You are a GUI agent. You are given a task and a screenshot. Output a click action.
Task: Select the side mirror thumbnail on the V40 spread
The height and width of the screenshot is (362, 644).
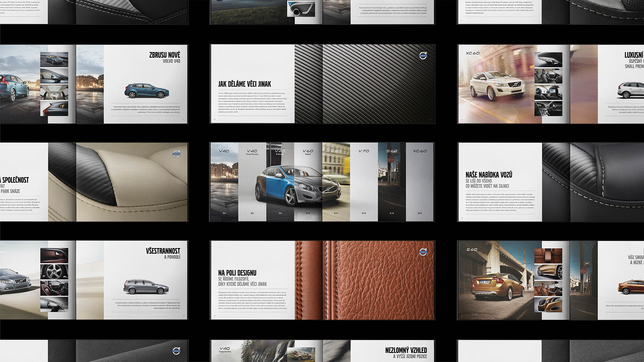54,76
